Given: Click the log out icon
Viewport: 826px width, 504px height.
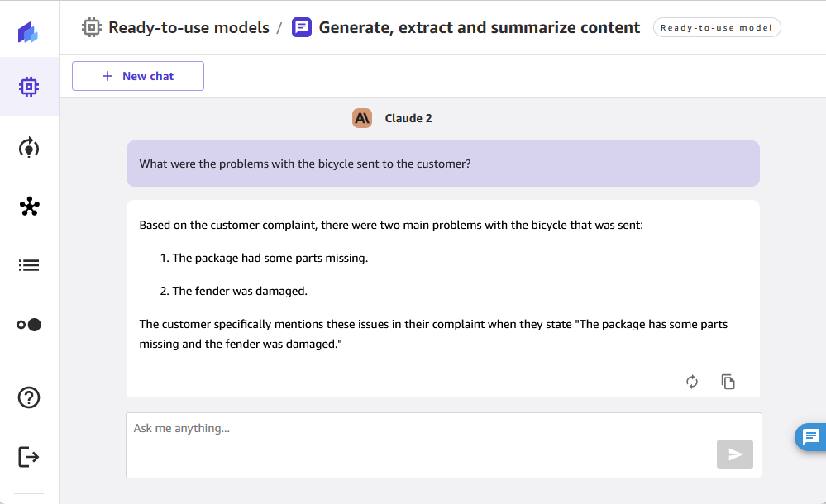Looking at the screenshot, I should coord(29,456).
